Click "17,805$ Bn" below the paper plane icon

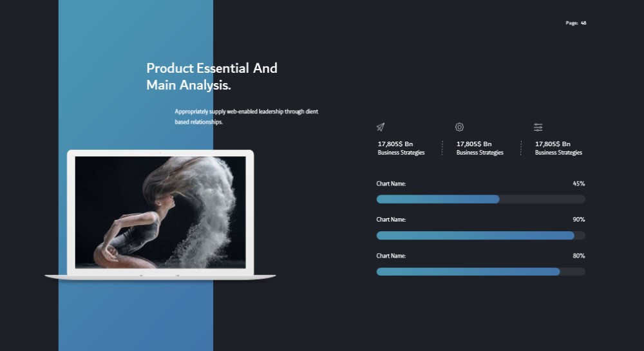tap(395, 144)
